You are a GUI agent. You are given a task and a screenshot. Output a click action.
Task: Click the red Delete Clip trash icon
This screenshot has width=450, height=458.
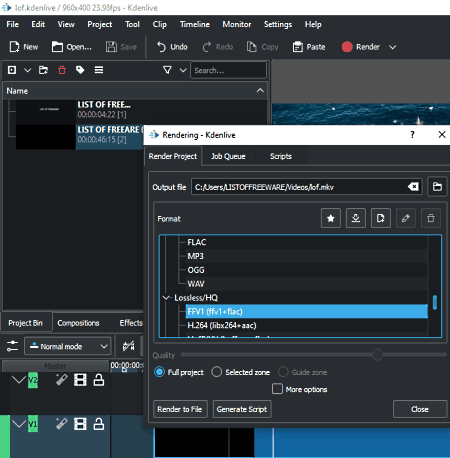tap(62, 70)
